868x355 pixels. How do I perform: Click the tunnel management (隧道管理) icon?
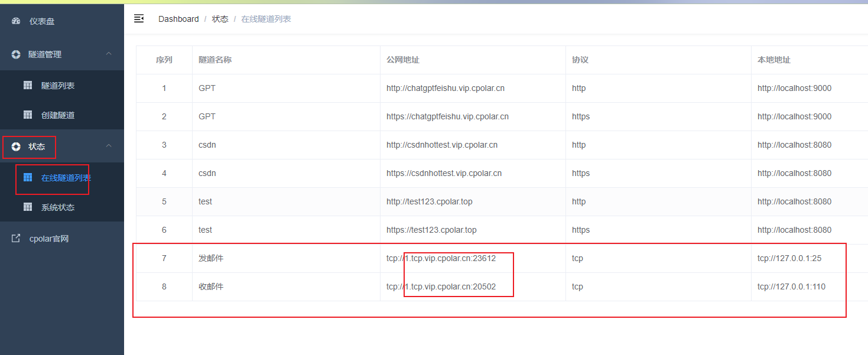click(16, 54)
